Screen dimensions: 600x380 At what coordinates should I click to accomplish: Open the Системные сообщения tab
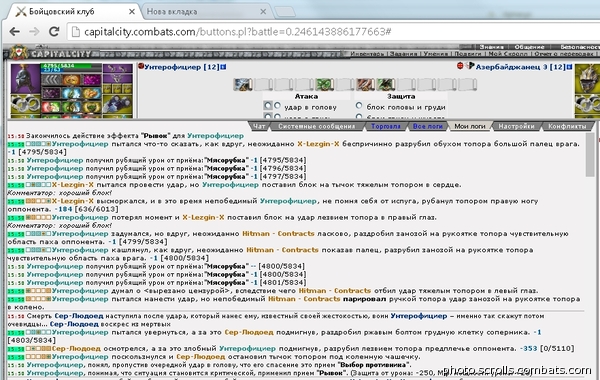(316, 126)
